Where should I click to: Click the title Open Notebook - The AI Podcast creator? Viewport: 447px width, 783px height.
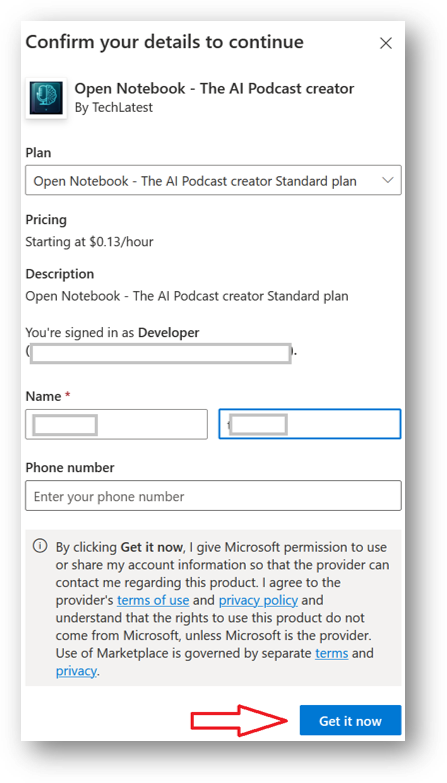[x=214, y=89]
